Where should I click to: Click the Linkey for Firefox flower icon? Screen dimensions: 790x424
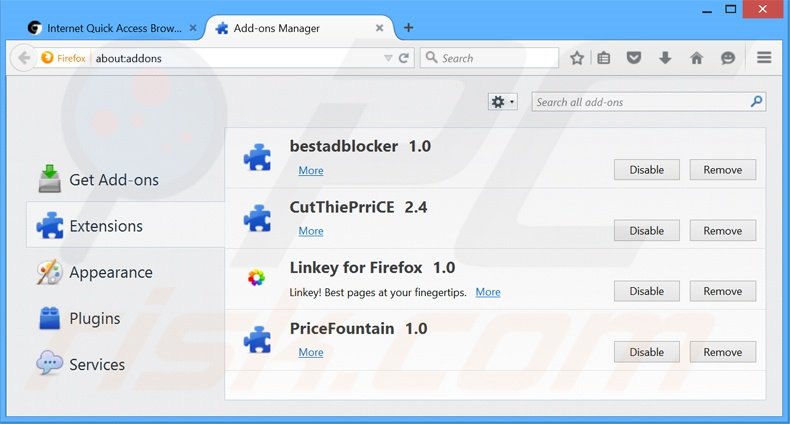[256, 277]
